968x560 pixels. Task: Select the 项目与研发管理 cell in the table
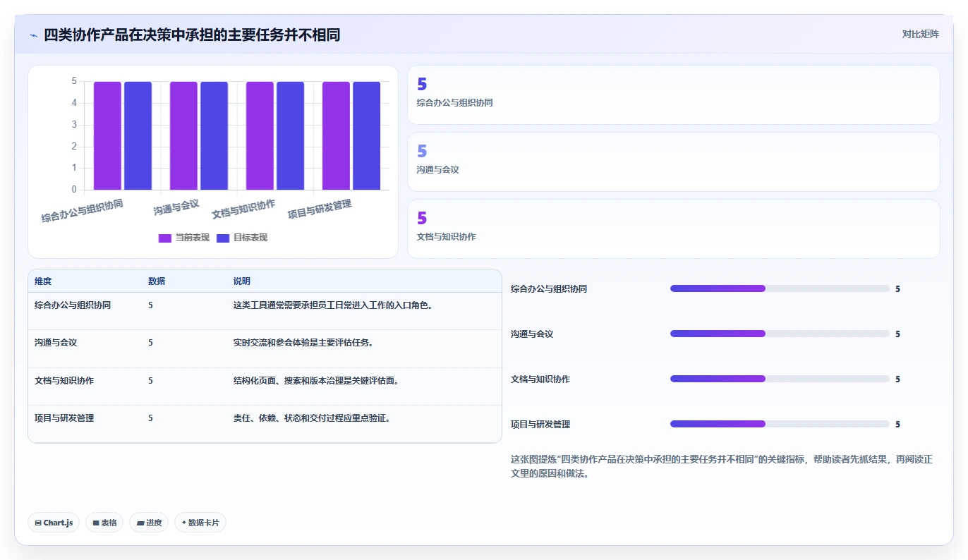pyautogui.click(x=64, y=418)
